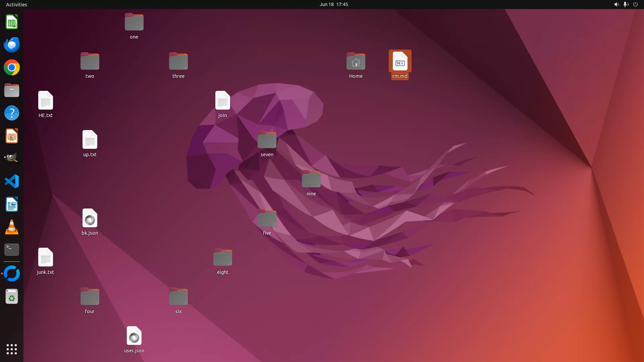Click the volume speaker indicator
Viewport: 644px width, 362px height.
tap(616, 4)
